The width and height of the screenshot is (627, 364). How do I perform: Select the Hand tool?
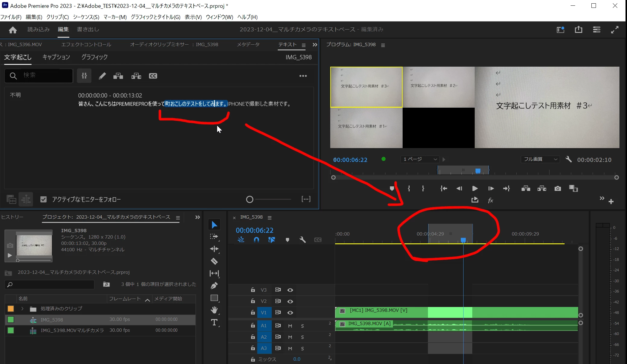[x=214, y=310]
